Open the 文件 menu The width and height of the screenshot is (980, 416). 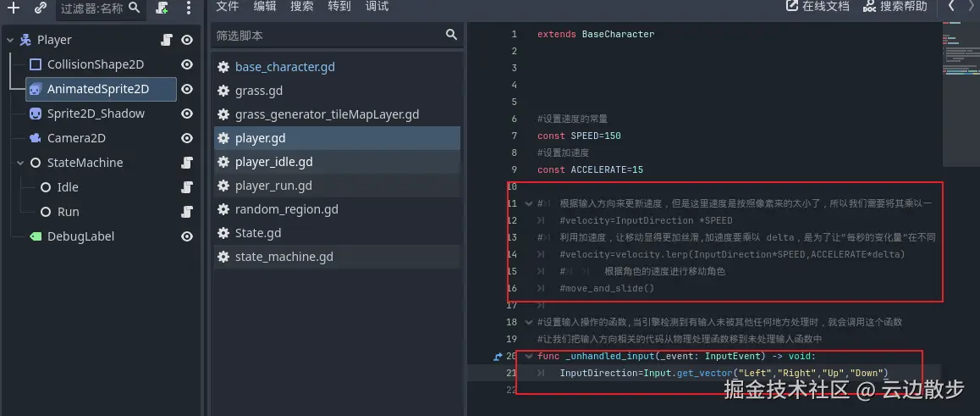click(228, 7)
